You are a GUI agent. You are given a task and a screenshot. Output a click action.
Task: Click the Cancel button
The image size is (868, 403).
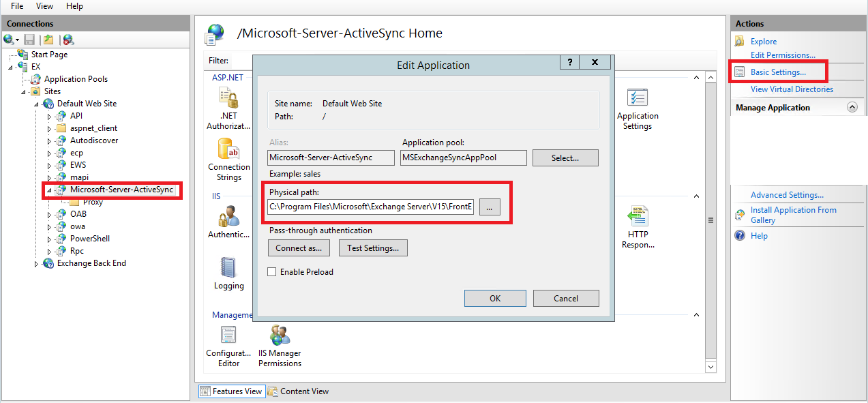[566, 298]
